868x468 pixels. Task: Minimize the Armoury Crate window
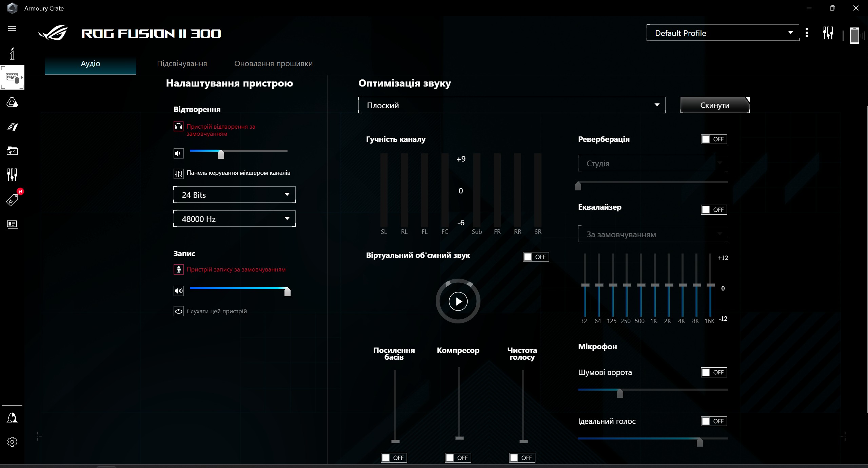809,8
